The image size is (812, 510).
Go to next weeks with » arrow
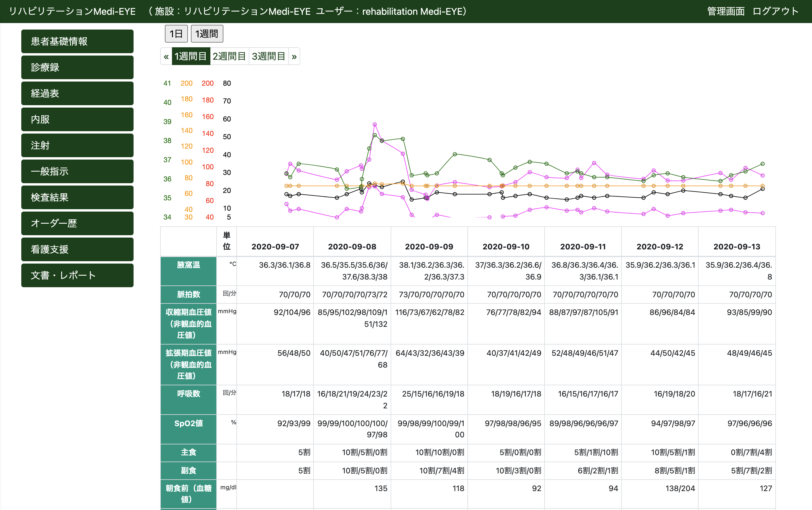tap(294, 56)
